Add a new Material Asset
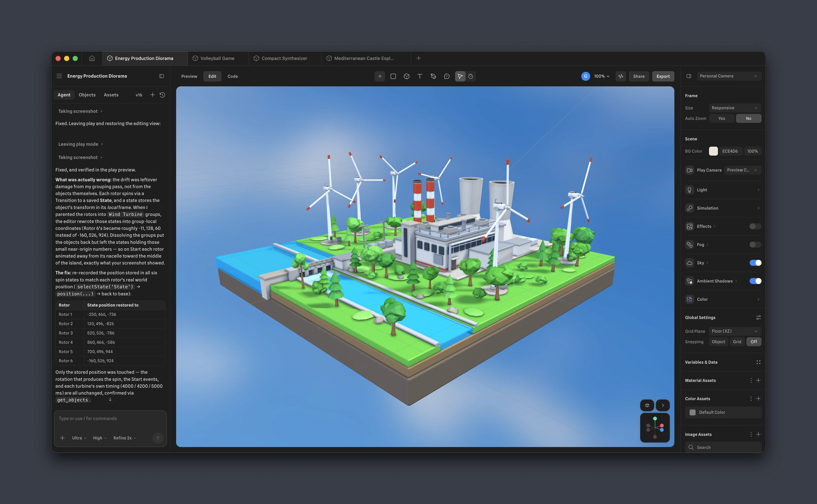817x504 pixels. (758, 380)
